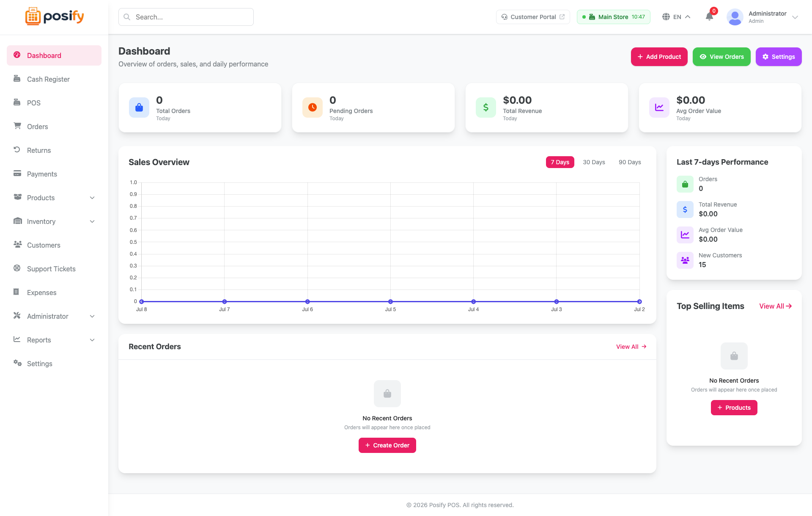The height and width of the screenshot is (516, 812).
Task: Click the New Customers people icon
Action: 685,260
